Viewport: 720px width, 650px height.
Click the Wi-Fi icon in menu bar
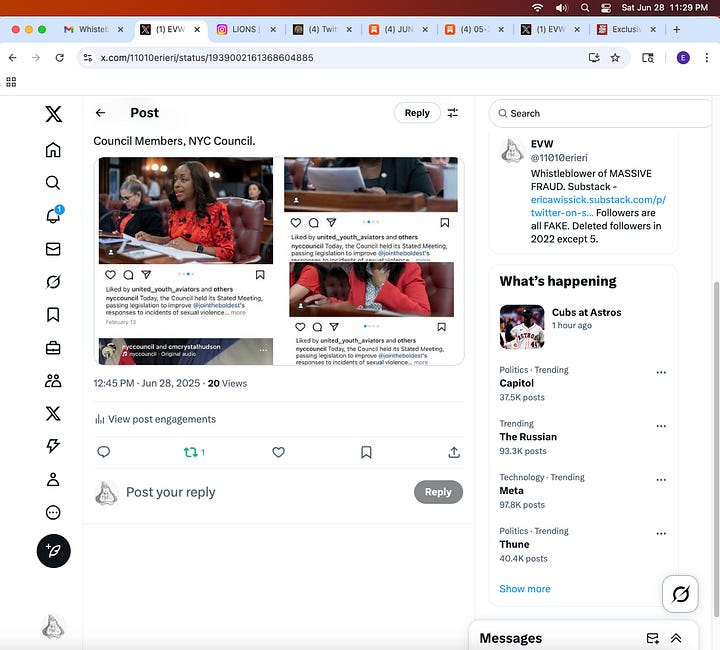tap(537, 7)
